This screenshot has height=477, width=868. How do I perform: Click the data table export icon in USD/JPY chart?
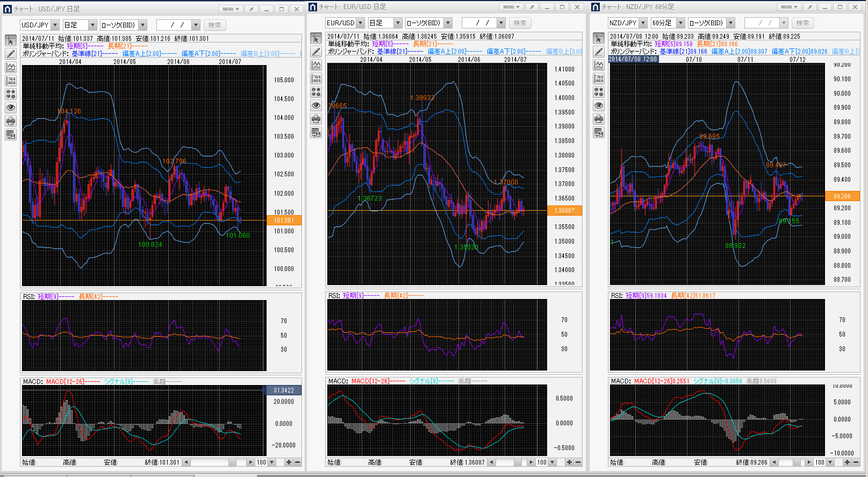11,134
